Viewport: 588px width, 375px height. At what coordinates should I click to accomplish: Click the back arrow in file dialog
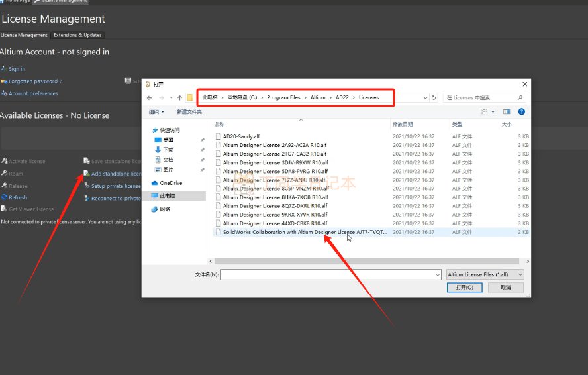click(150, 97)
